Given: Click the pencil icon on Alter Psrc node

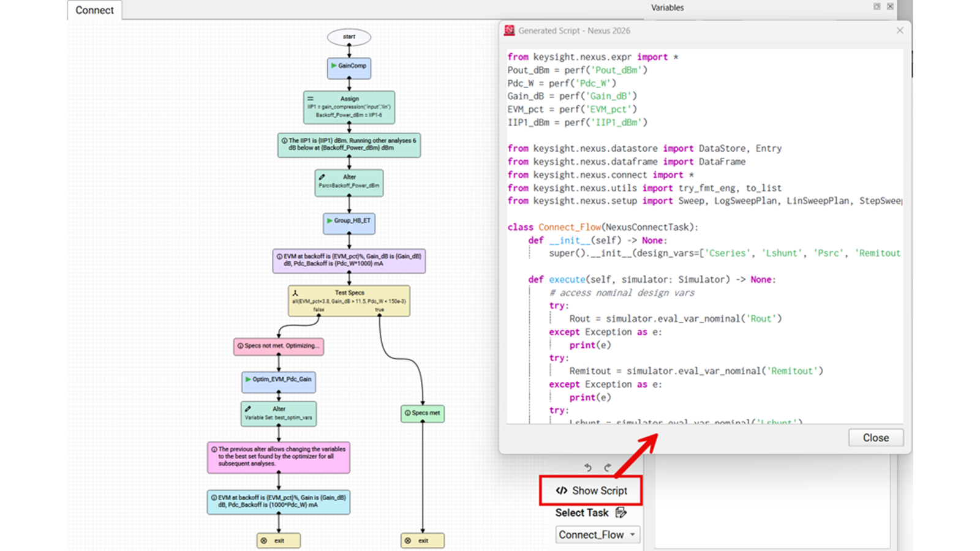Looking at the screenshot, I should (x=322, y=177).
